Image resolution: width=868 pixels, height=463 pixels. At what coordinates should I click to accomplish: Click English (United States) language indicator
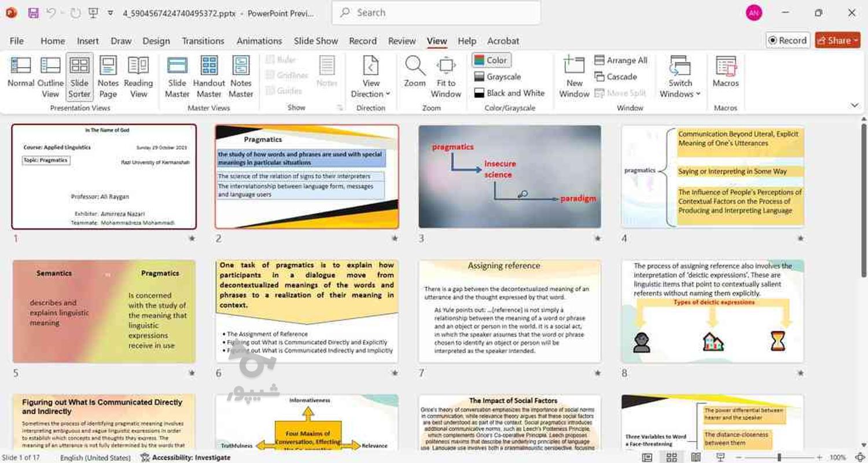[95, 458]
